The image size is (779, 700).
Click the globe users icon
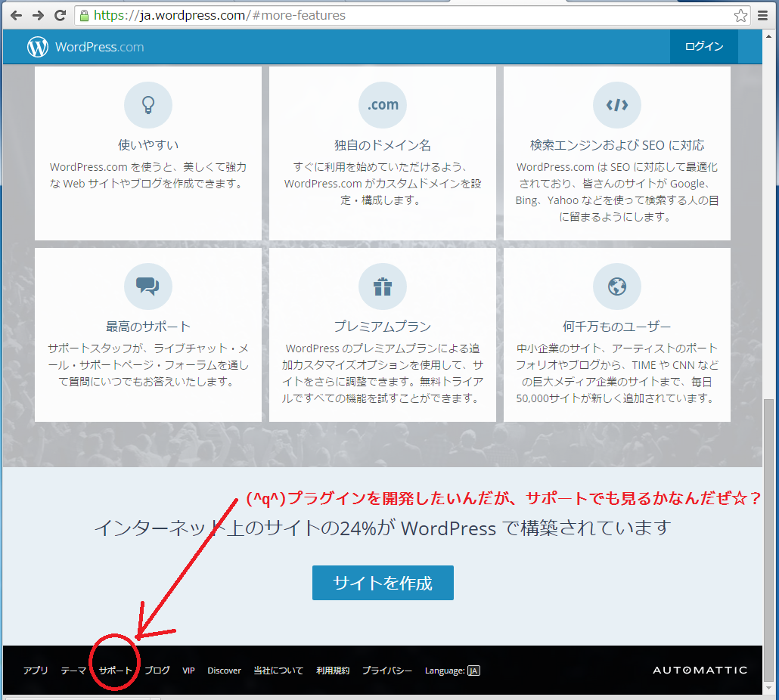617,287
